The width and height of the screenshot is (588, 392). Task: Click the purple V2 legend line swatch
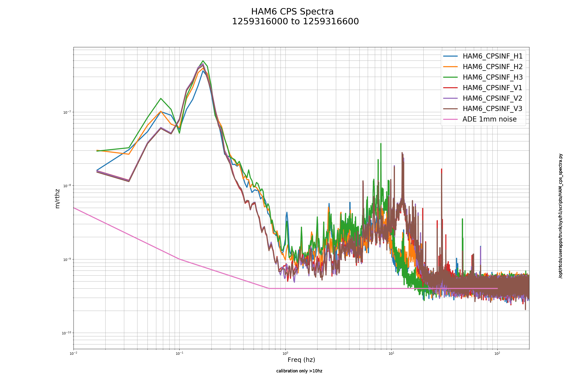(451, 98)
